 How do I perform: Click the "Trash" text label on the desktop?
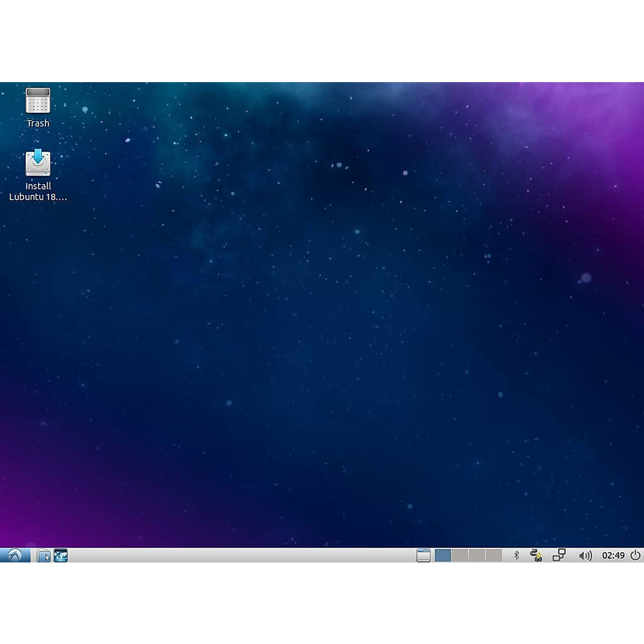38,123
